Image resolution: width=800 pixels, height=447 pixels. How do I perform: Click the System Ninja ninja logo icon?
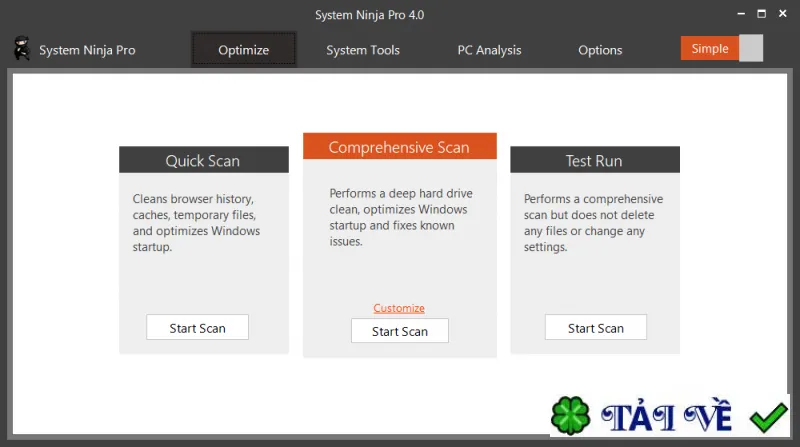21,48
